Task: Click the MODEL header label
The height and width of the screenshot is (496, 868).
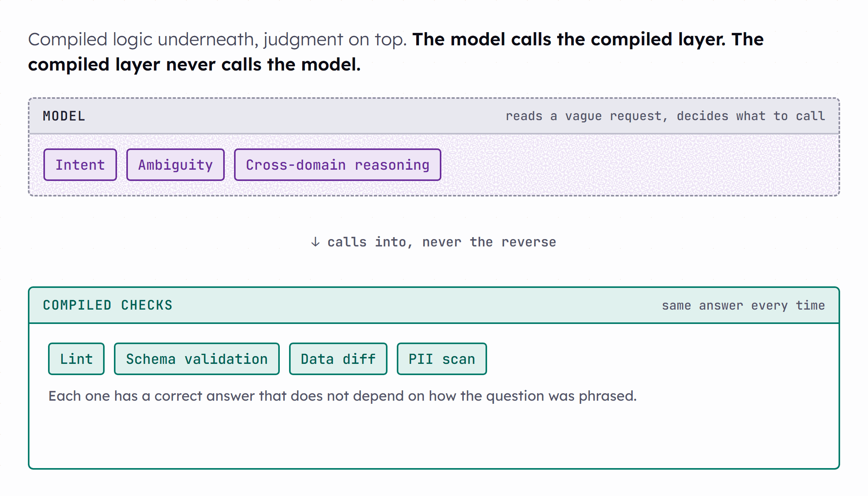Action: click(x=64, y=116)
